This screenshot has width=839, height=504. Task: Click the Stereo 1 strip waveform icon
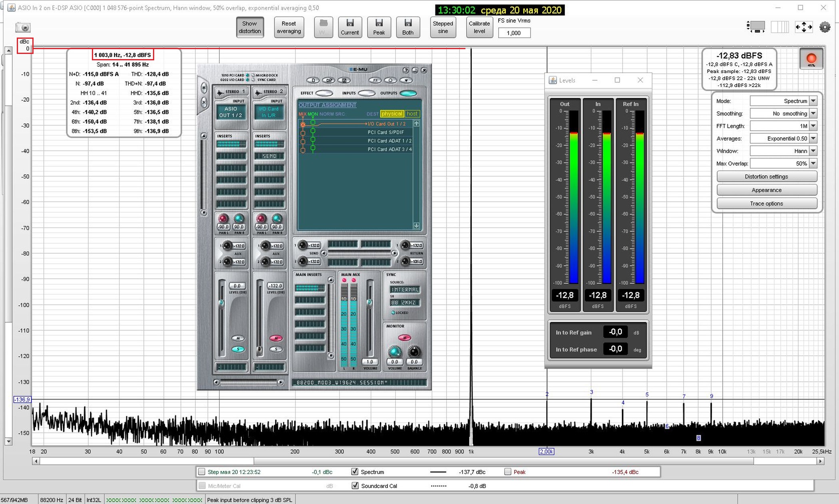coord(220,93)
